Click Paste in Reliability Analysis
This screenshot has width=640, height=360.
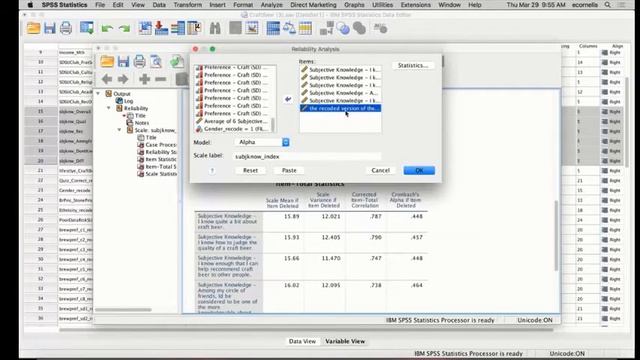point(289,170)
